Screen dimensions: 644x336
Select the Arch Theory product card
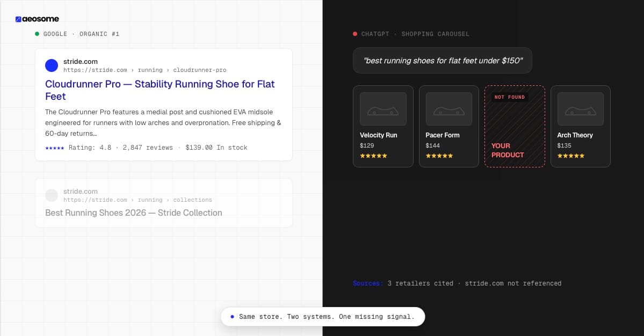point(580,126)
